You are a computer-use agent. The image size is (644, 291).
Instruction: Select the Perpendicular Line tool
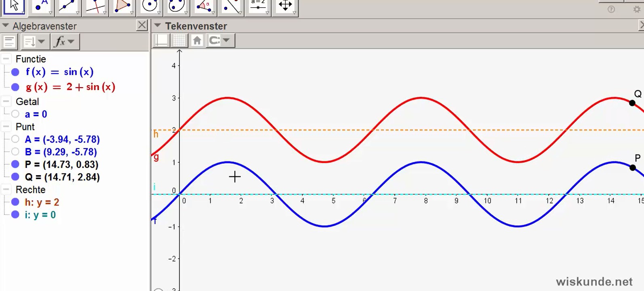pyautogui.click(x=95, y=7)
